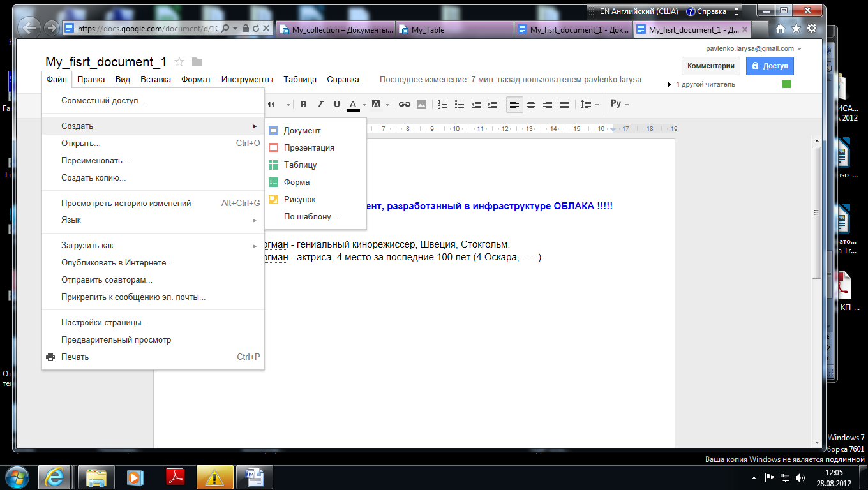The width and height of the screenshot is (868, 490).
Task: Open Правка menu
Action: 91,80
